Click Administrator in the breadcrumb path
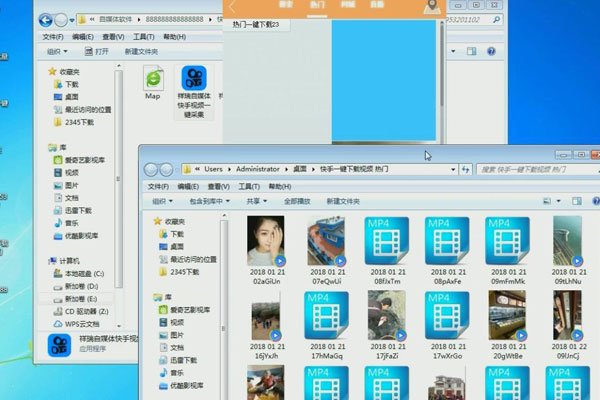 pyautogui.click(x=258, y=169)
